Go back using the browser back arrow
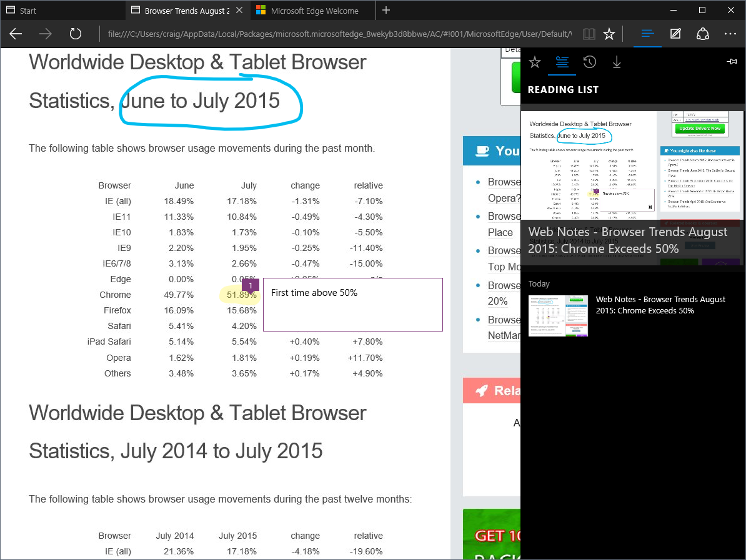The image size is (746, 560). click(x=16, y=34)
